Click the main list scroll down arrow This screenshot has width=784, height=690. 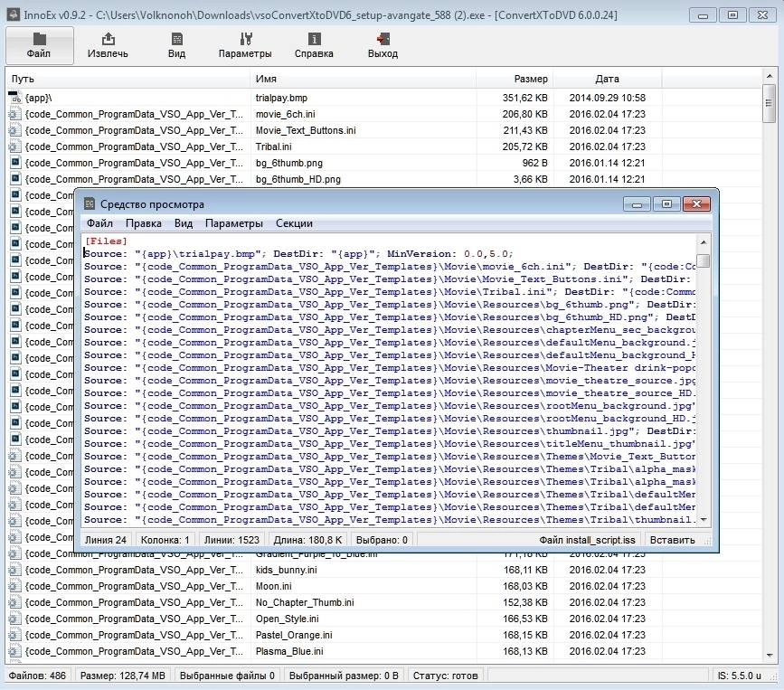pyautogui.click(x=769, y=656)
